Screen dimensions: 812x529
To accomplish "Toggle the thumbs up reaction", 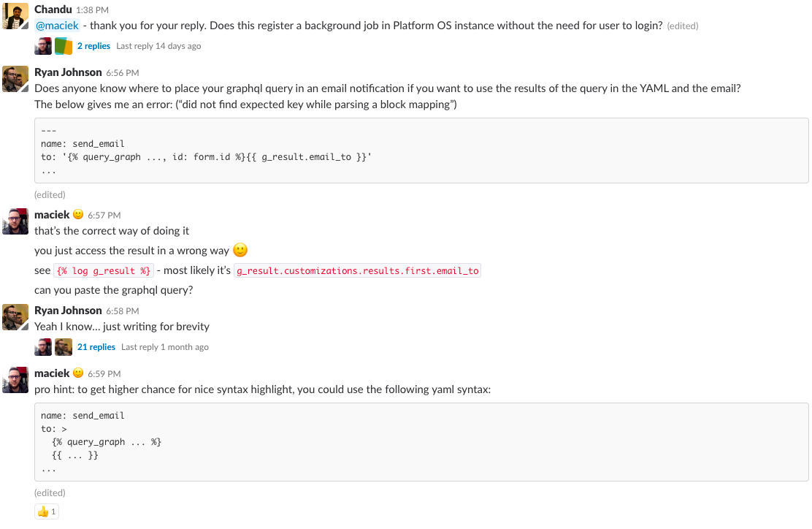I will tap(46, 511).
